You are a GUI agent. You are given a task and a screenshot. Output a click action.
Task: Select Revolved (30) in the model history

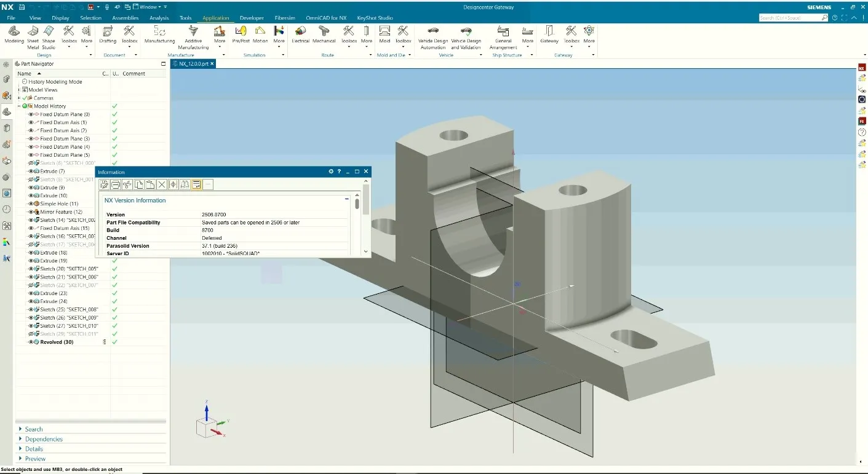click(57, 342)
